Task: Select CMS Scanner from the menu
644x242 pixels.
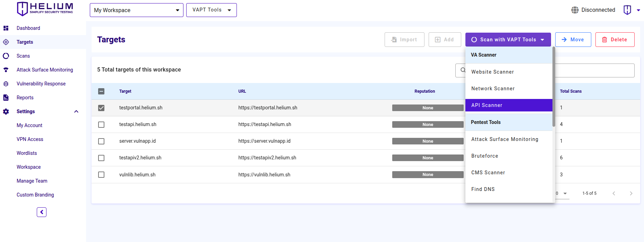Action: [509, 173]
